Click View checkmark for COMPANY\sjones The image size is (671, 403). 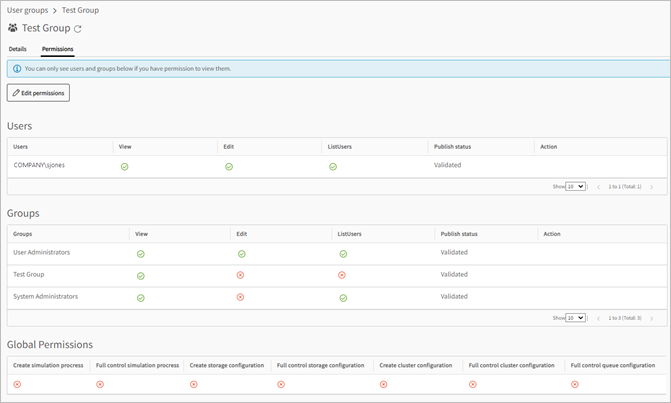pyautogui.click(x=125, y=167)
